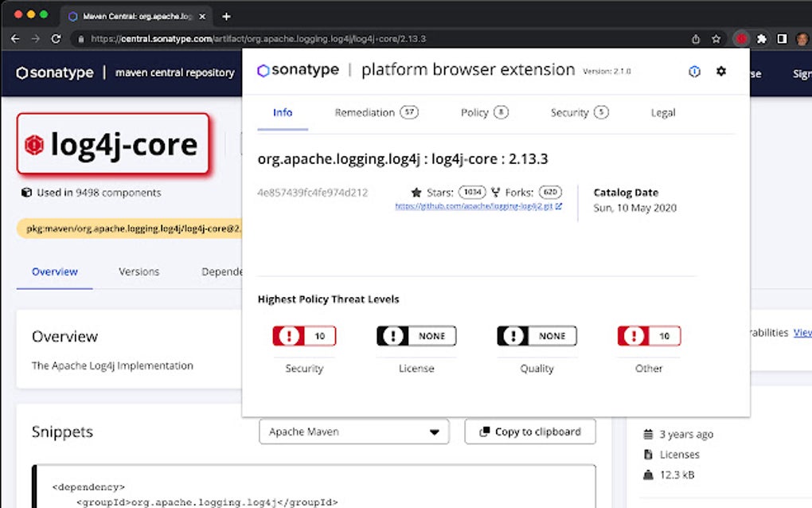Switch to the Legal tab
Screen dimensions: 812x508
click(x=662, y=112)
